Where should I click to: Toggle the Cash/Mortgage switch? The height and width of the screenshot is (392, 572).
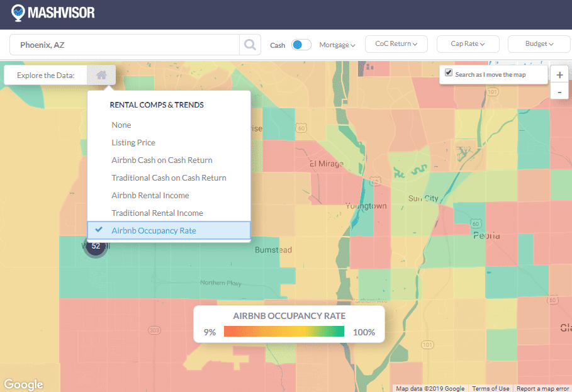(x=301, y=45)
